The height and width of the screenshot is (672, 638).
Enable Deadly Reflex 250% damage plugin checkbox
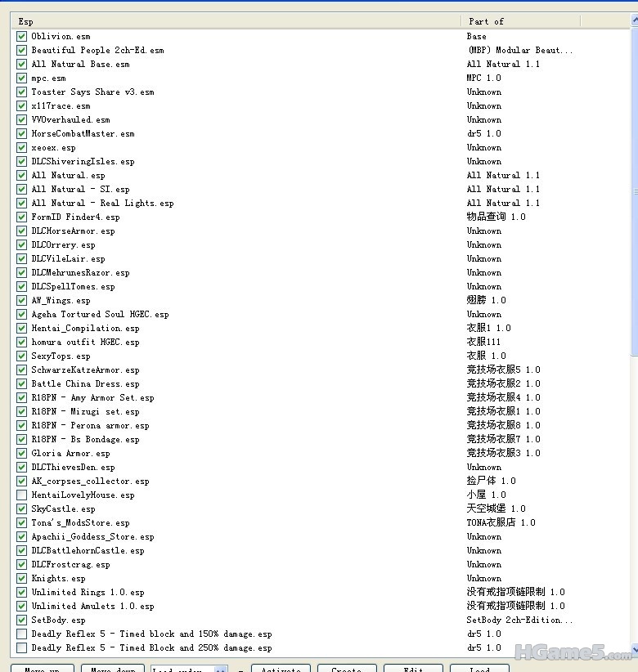coord(21,647)
